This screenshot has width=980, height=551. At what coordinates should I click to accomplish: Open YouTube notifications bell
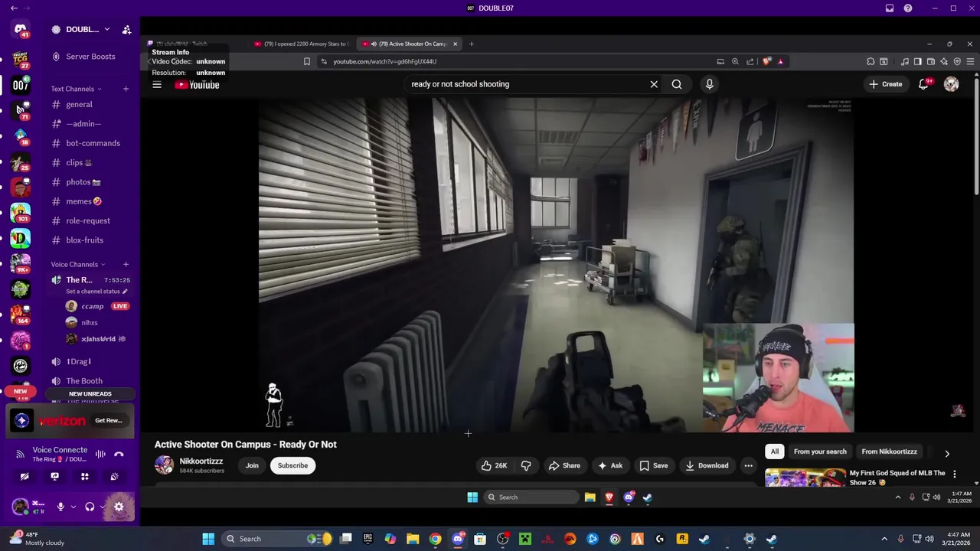point(923,84)
